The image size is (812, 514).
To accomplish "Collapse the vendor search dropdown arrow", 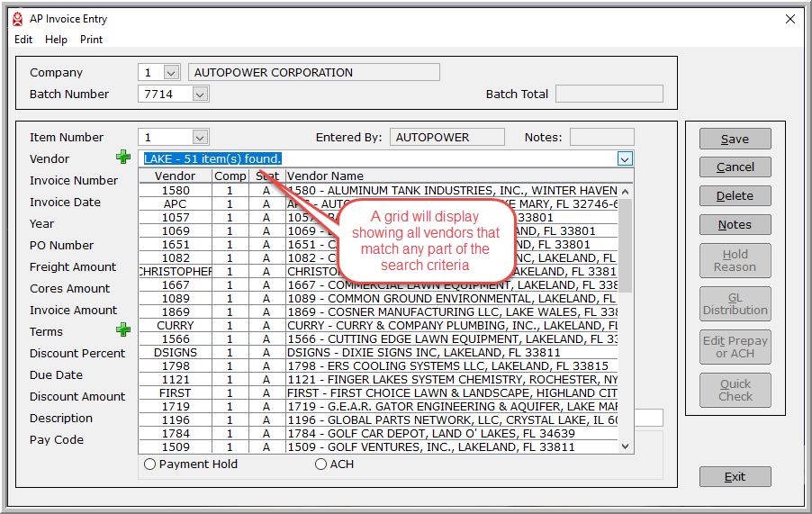I will (x=625, y=159).
